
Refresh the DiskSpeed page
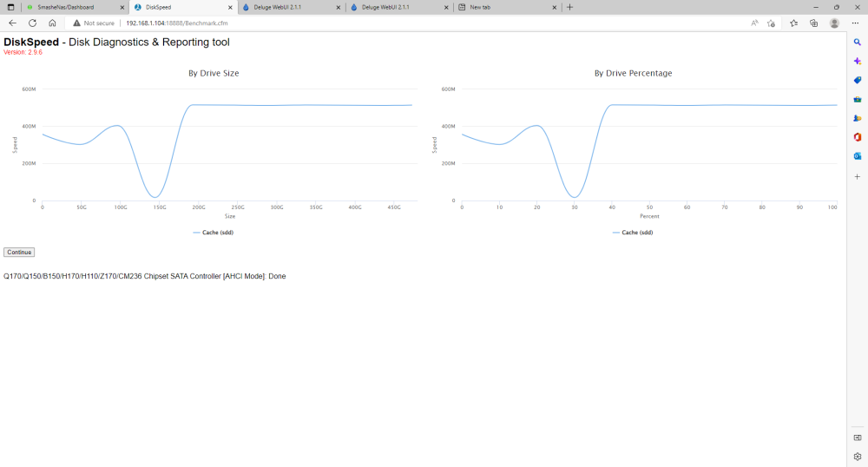(x=33, y=23)
